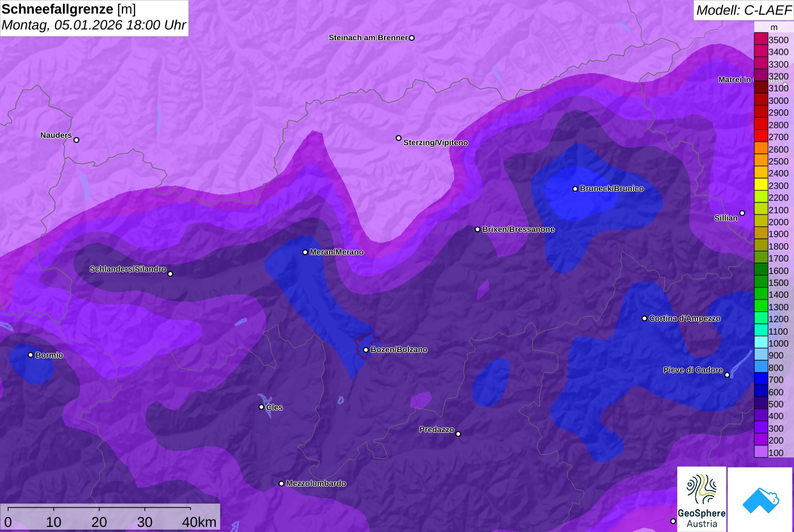Image resolution: width=794 pixels, height=532 pixels.
Task: Click the GeoSphere Austria logo
Action: [702, 499]
